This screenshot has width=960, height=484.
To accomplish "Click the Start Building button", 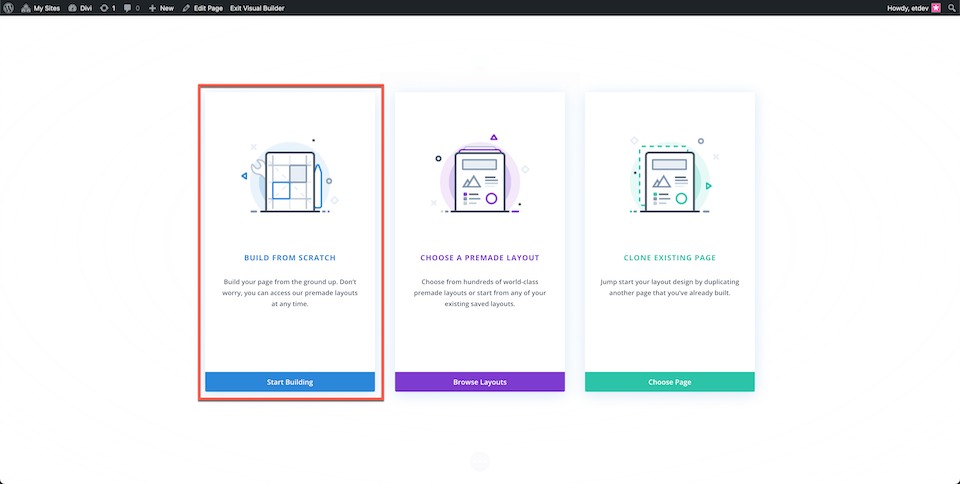I will [x=290, y=382].
